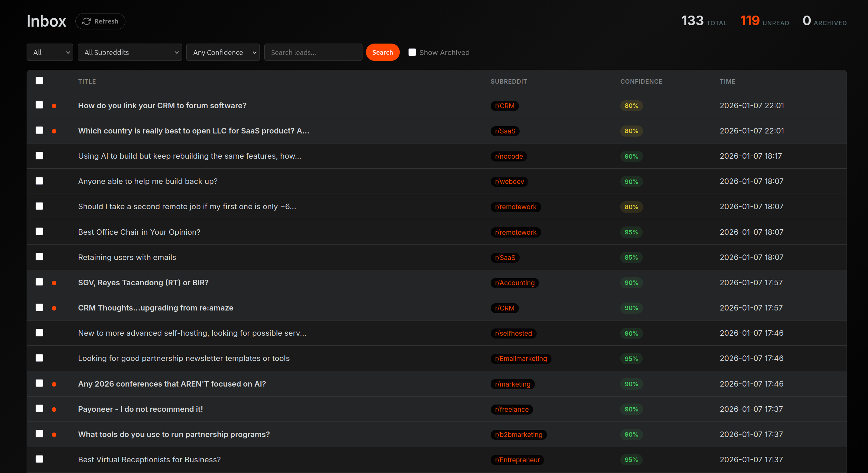Click unread dot beside CRM forum software row
The image size is (868, 473).
pos(54,106)
